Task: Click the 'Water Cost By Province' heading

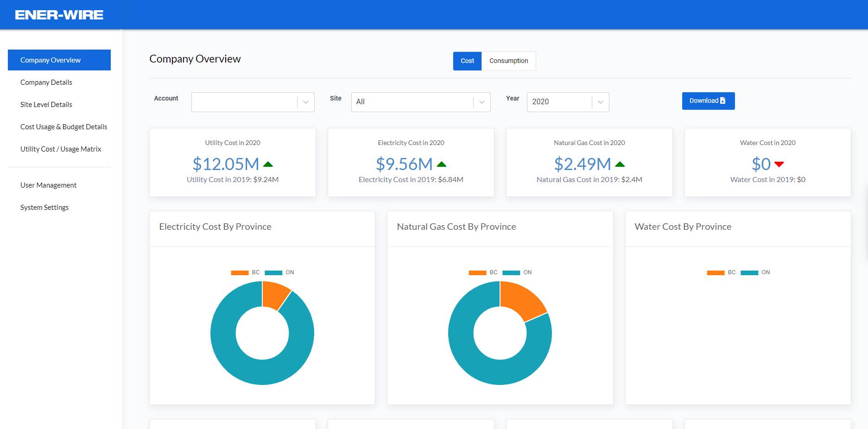Action: (x=683, y=227)
